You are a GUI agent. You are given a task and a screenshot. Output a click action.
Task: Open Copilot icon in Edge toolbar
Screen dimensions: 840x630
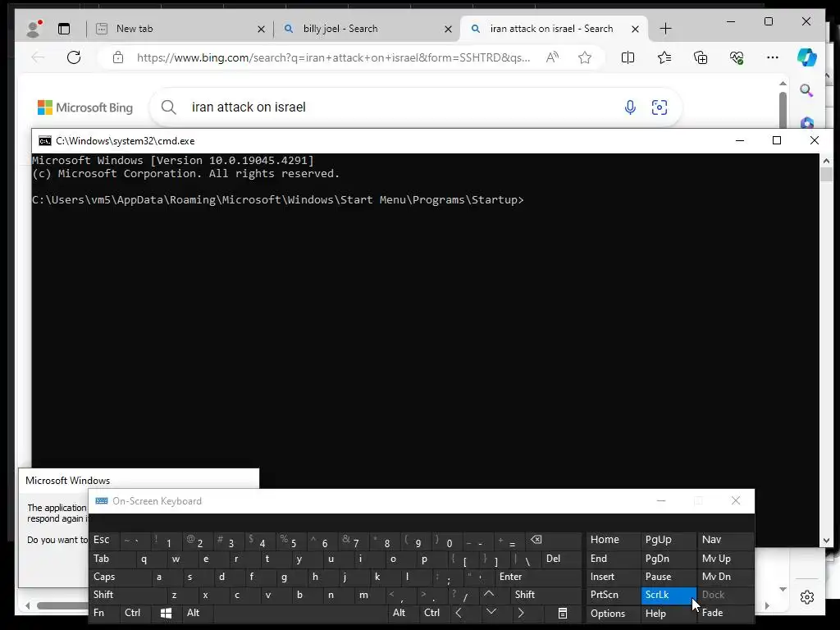[807, 57]
